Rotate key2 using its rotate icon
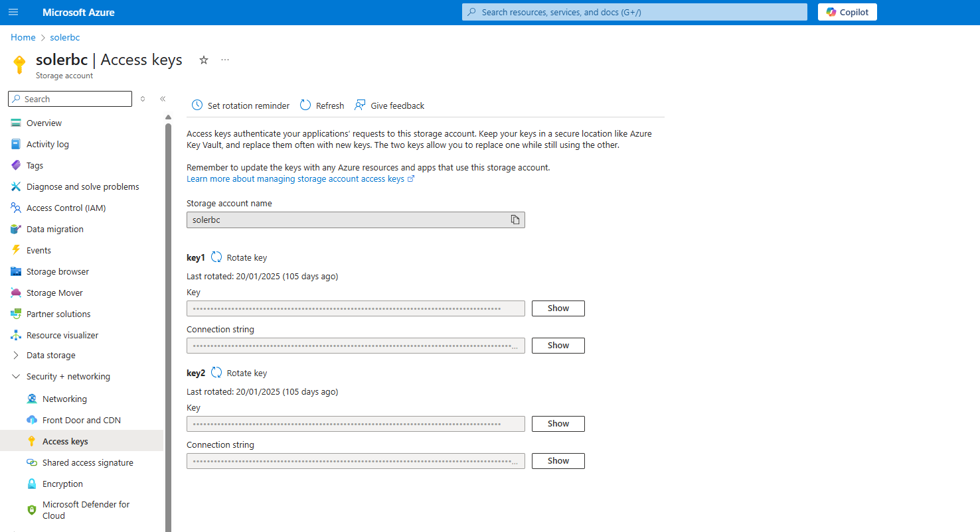This screenshot has height=532, width=980. pos(216,373)
